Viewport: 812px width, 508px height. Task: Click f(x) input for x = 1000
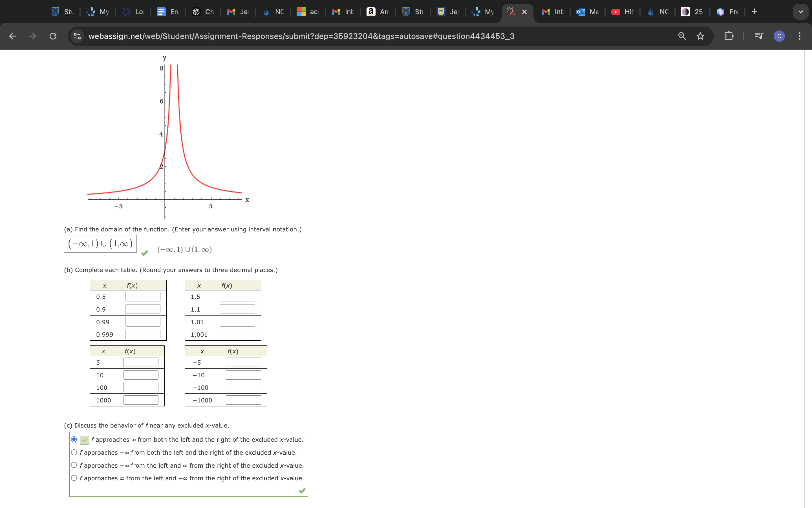point(141,400)
